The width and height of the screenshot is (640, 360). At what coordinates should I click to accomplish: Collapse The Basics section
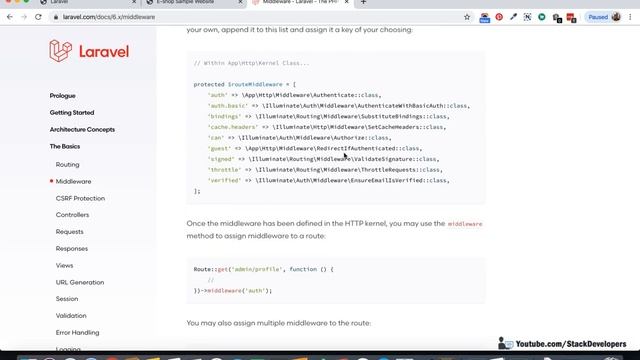(65, 147)
